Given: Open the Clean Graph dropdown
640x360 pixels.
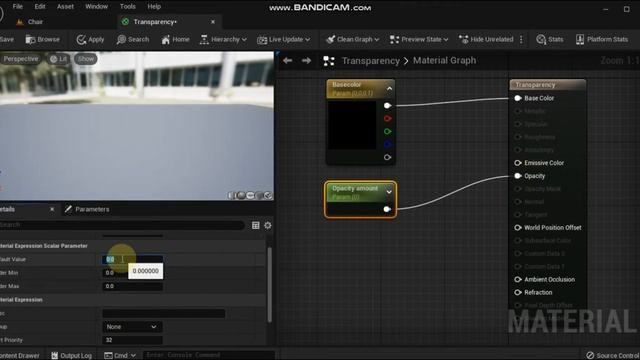Looking at the screenshot, I should [x=353, y=40].
